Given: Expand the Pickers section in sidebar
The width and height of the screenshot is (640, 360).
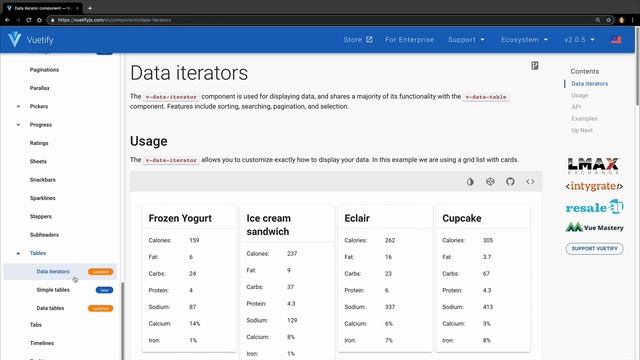Looking at the screenshot, I should [x=18, y=107].
